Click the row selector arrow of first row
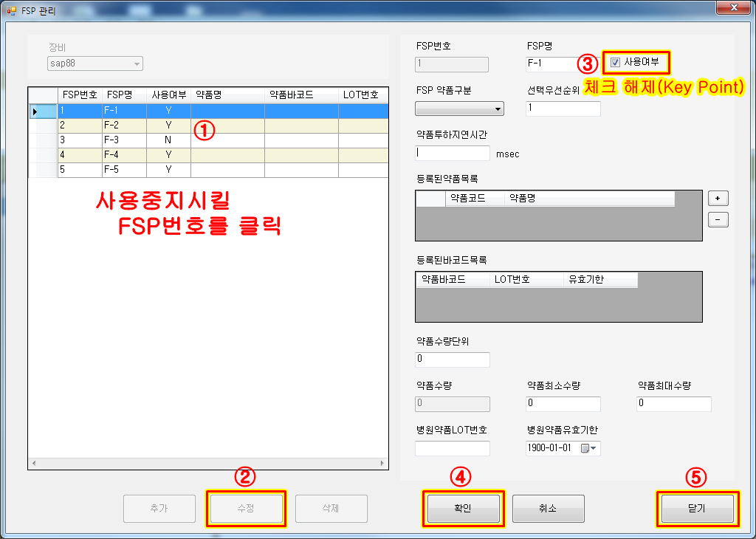The width and height of the screenshot is (756, 539). [35, 111]
